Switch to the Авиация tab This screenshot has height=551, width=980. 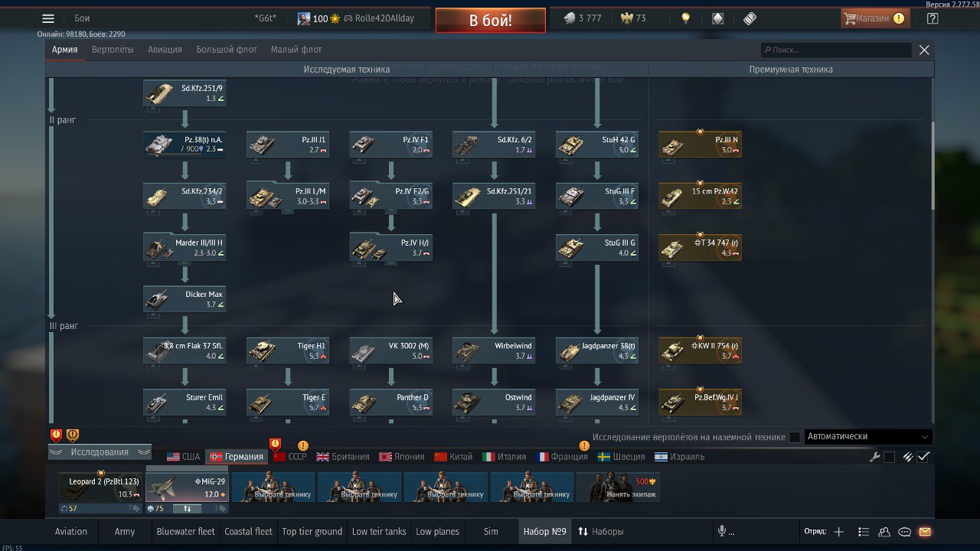(x=165, y=50)
